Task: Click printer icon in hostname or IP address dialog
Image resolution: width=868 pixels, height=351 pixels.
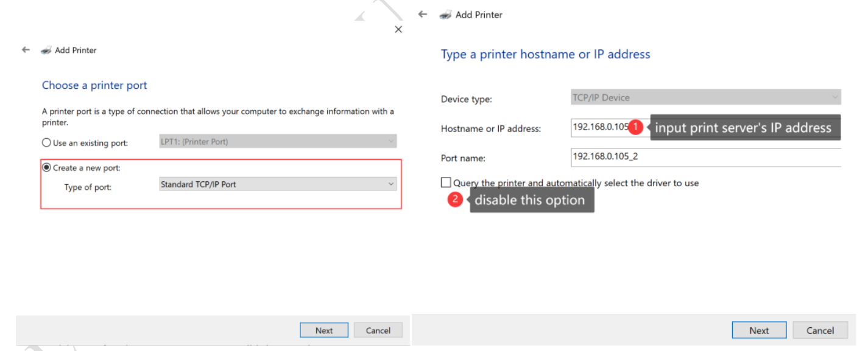Action: (x=446, y=15)
